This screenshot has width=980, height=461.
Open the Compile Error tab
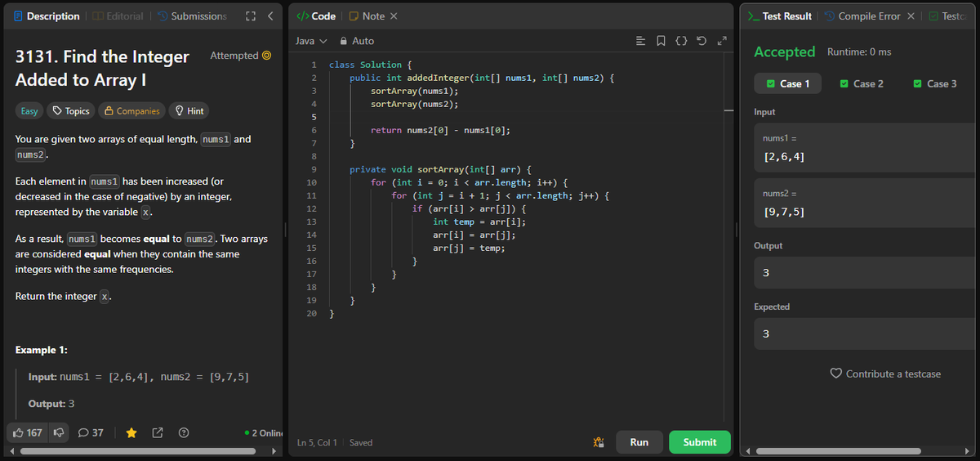[x=862, y=16]
